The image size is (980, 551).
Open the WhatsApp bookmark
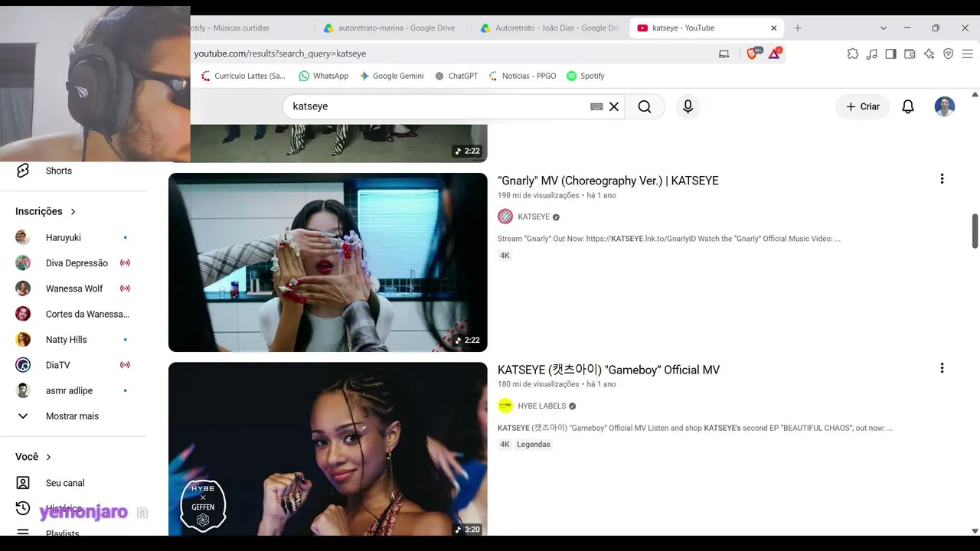[323, 76]
